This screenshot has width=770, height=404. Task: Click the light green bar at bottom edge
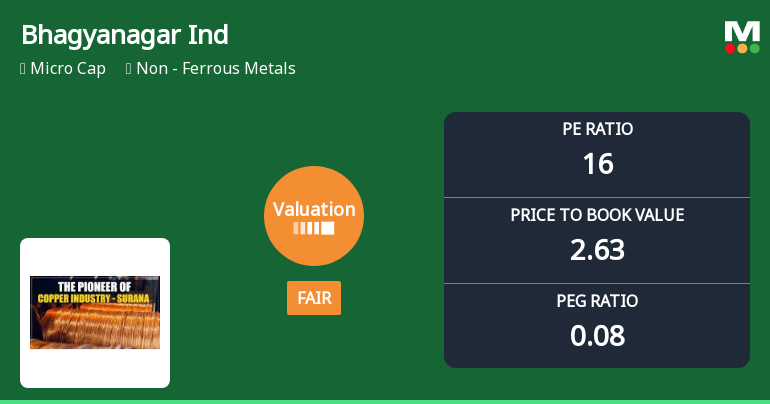pyautogui.click(x=385, y=401)
